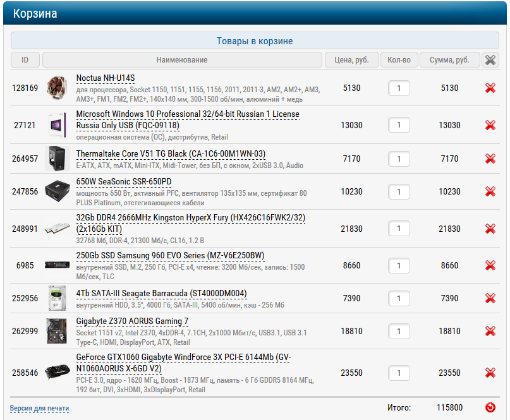Viewport: 510px width, 420px height.
Task: Open GeForce GTX1060 Gigabyte WindForce link
Action: pos(183,363)
